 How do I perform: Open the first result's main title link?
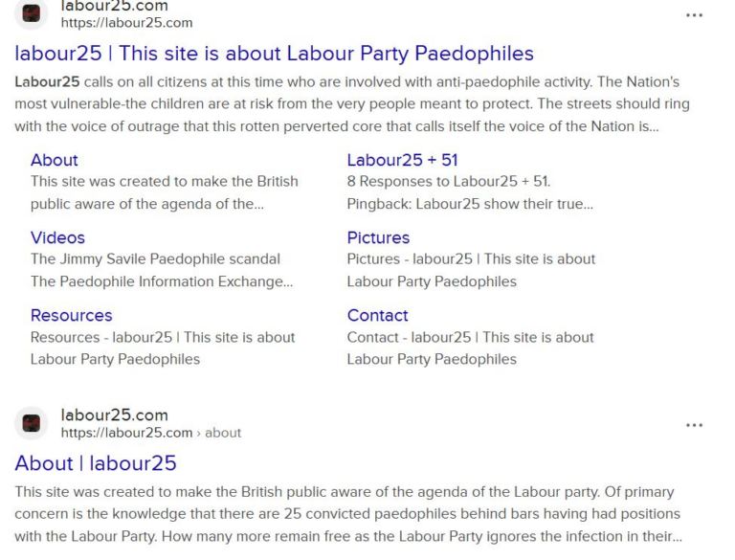pos(274,54)
